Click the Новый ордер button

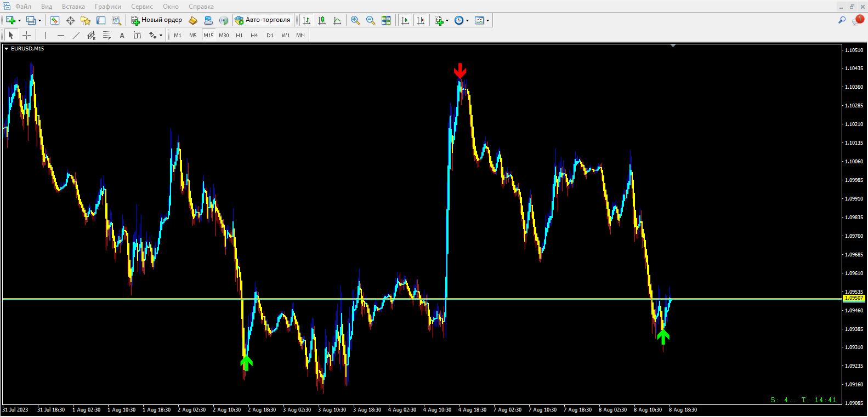point(157,20)
